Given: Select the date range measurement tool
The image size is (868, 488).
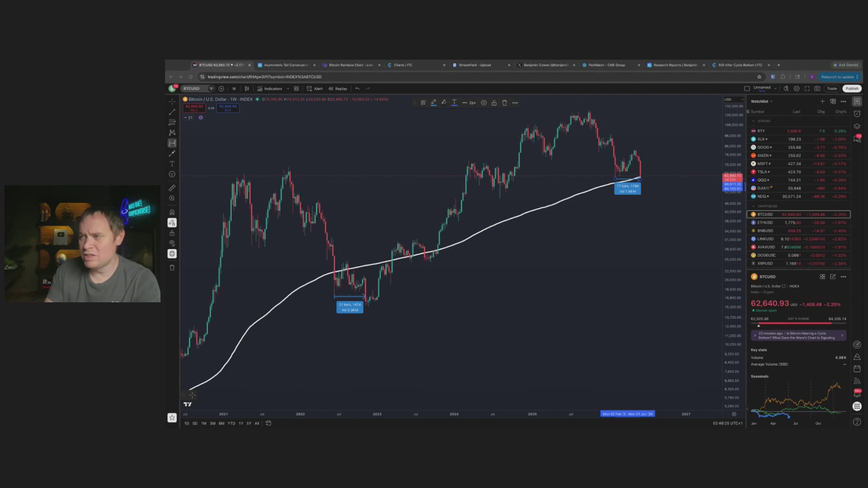Looking at the screenshot, I should point(172,143).
